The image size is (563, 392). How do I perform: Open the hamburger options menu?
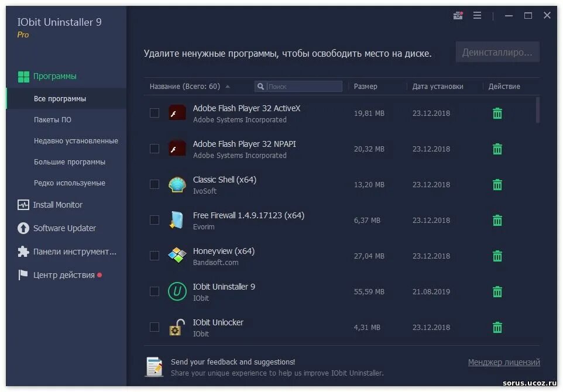477,15
